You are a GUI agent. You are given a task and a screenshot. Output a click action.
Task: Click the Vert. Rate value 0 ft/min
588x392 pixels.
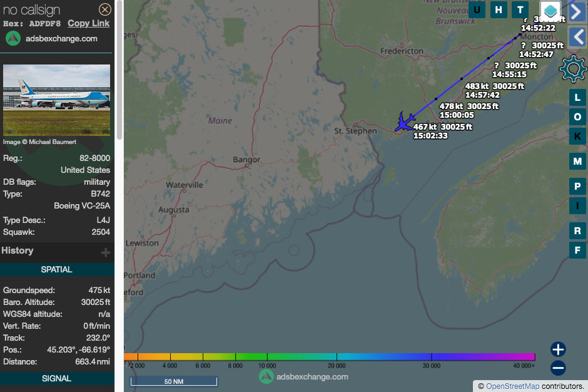point(97,326)
